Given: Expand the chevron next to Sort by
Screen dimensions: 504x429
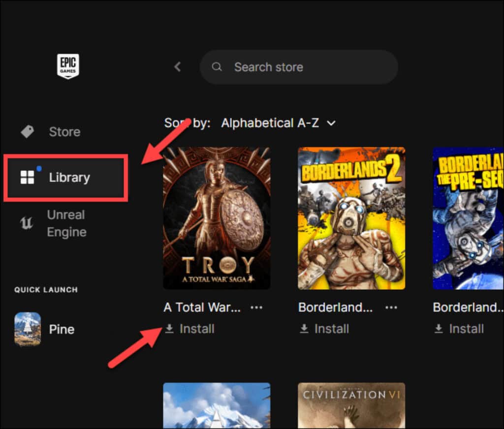Looking at the screenshot, I should pyautogui.click(x=333, y=123).
